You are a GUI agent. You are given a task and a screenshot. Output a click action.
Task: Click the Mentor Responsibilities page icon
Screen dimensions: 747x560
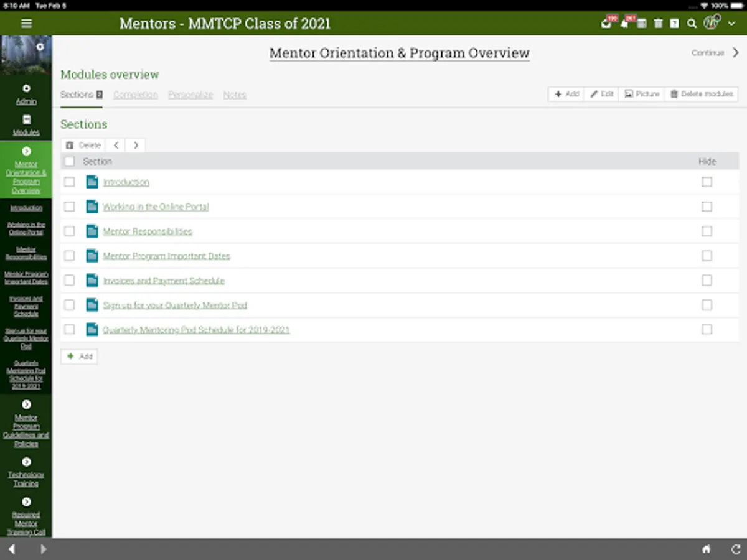[x=92, y=231]
